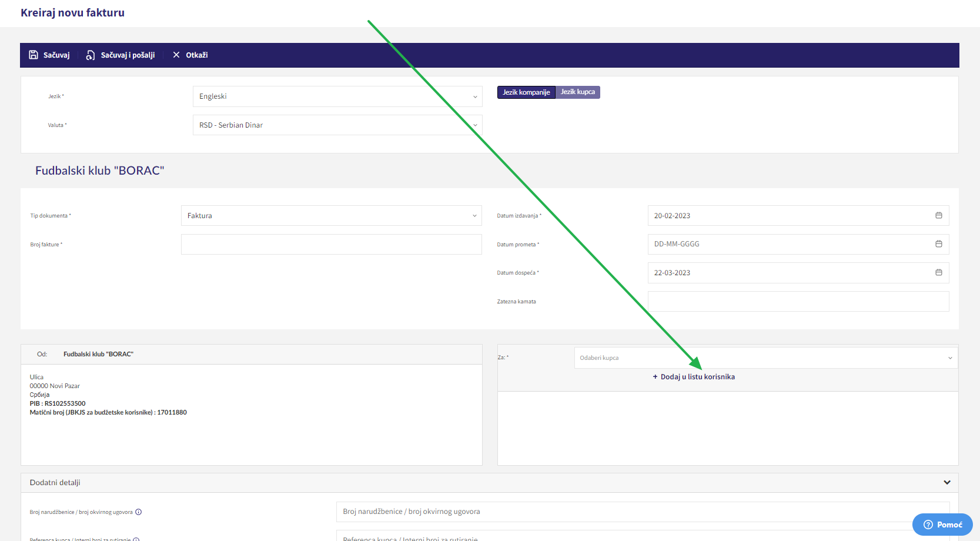Click the Fudbalski klub "BORAC" heading text
Screen dimensions: 980x541
[x=100, y=171]
